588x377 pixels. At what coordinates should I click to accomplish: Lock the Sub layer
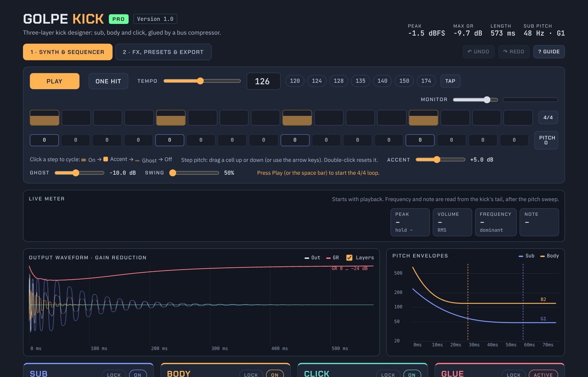point(114,374)
